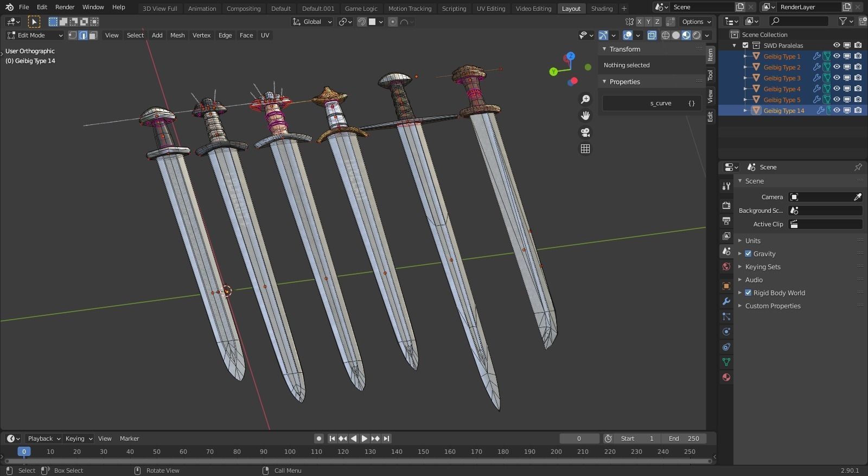868x476 pixels.
Task: Select vertex select mode icon
Action: pyautogui.click(x=72, y=35)
